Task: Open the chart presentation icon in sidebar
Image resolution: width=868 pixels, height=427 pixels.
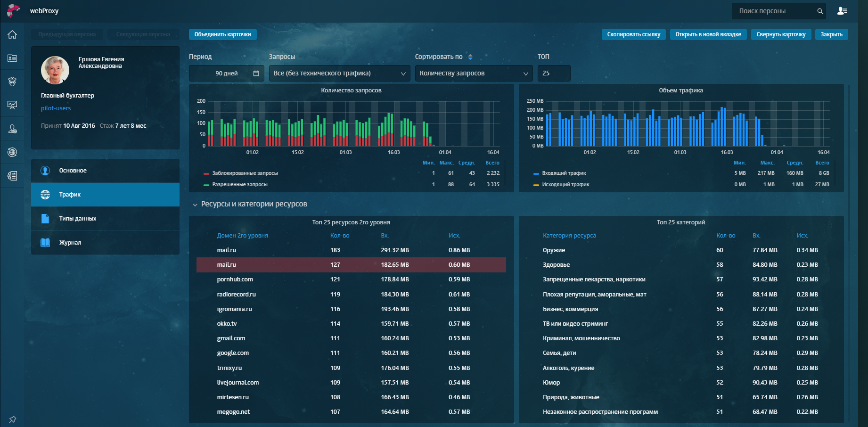Action: point(12,105)
